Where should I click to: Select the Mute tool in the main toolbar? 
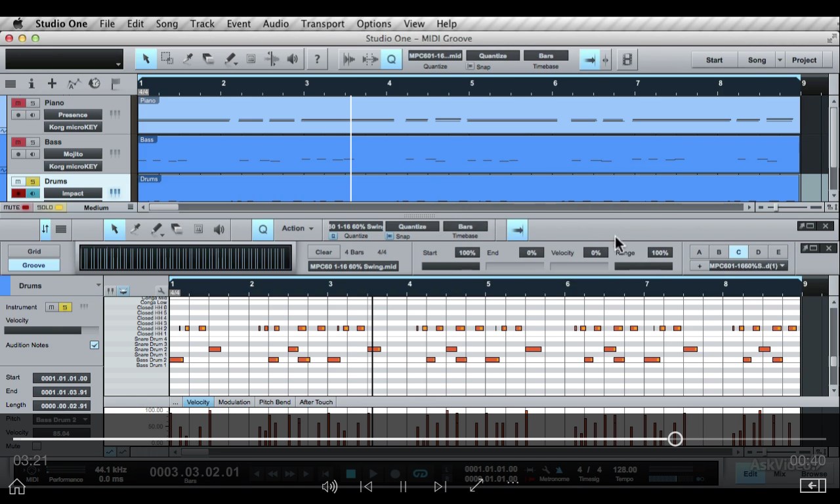251,59
